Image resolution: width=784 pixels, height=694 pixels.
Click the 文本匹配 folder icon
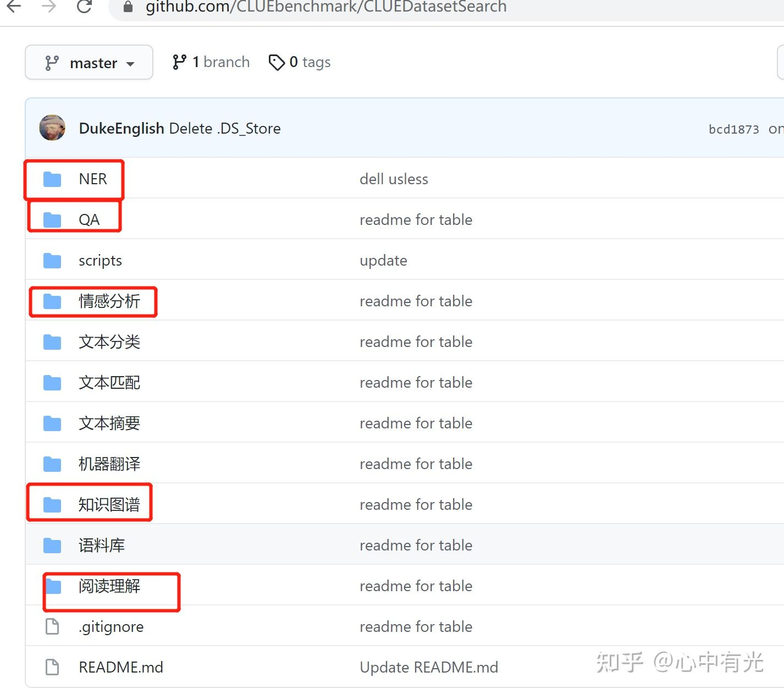[52, 383]
